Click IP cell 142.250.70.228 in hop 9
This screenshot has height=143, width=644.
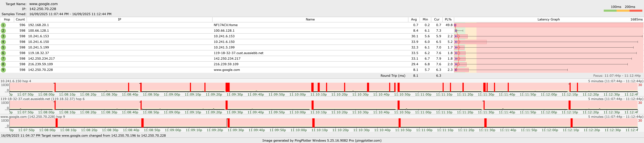tap(40, 70)
